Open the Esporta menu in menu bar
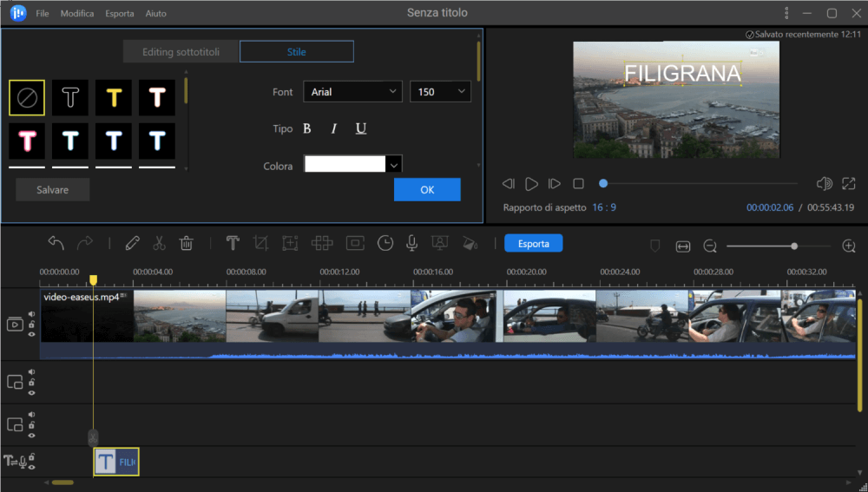Image resolution: width=868 pixels, height=492 pixels. point(120,13)
